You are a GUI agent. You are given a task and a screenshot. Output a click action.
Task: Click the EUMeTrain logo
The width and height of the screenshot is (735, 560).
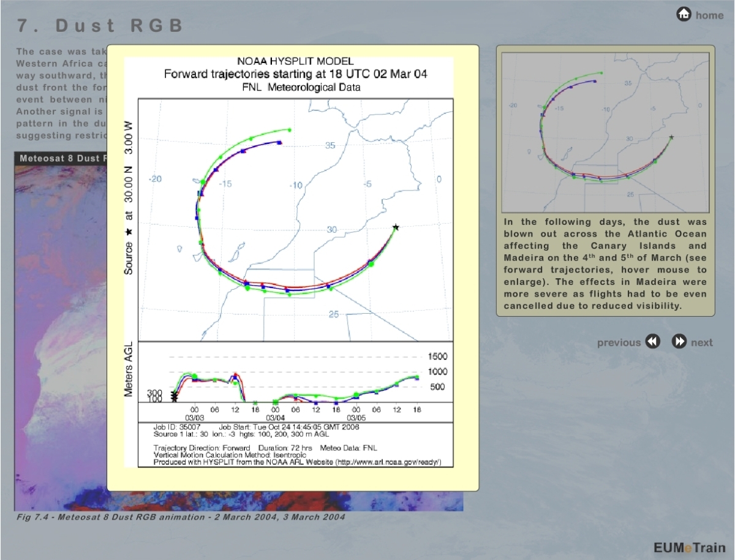(x=688, y=547)
